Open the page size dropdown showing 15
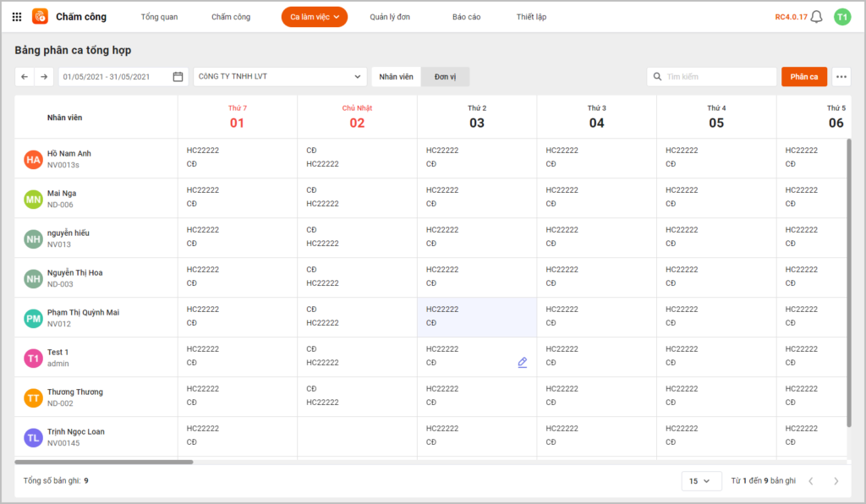Image resolution: width=866 pixels, height=504 pixels. coord(701,480)
